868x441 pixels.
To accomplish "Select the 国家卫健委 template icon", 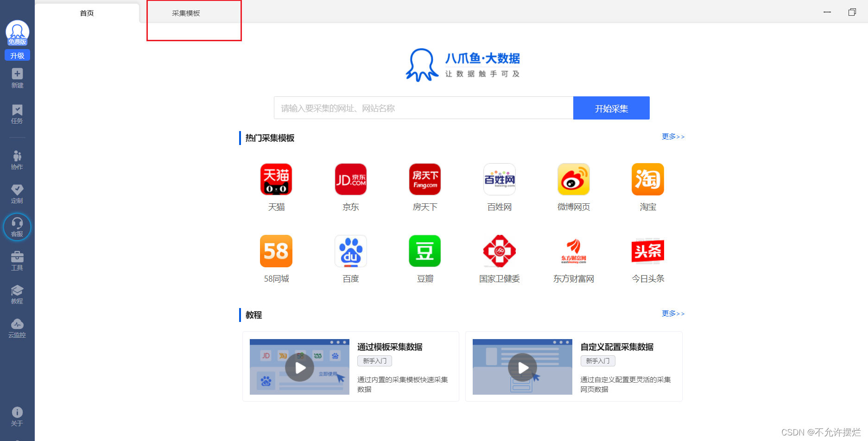I will [500, 251].
